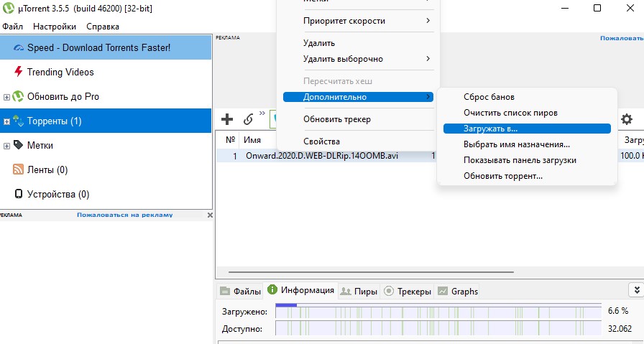Expand the Обновить до Pro tree node
The height and width of the screenshot is (344, 644).
point(6,97)
